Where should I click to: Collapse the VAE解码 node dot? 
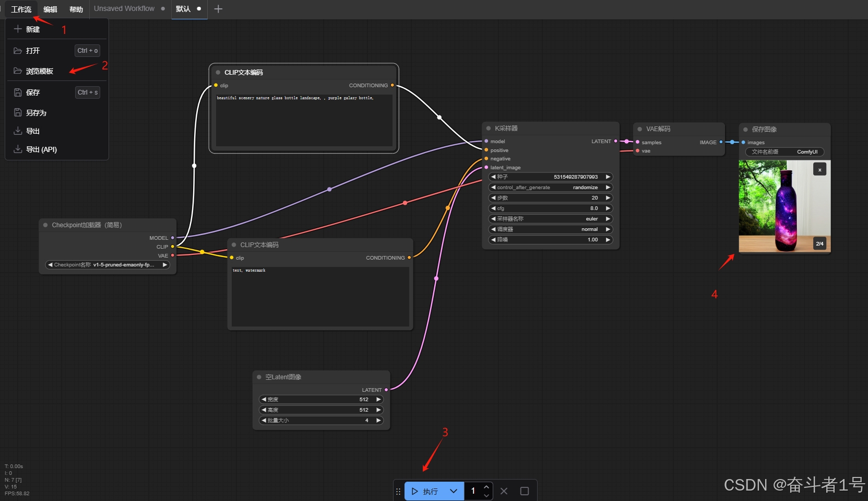pos(640,129)
